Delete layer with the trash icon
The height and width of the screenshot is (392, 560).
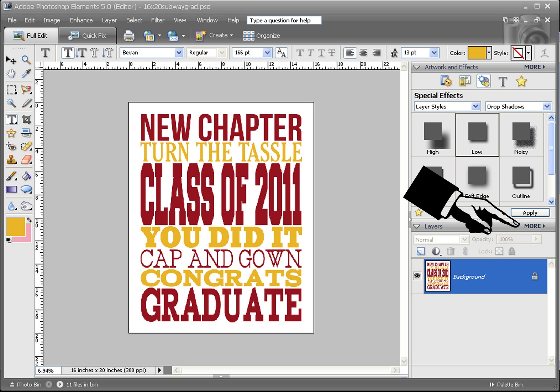point(451,251)
